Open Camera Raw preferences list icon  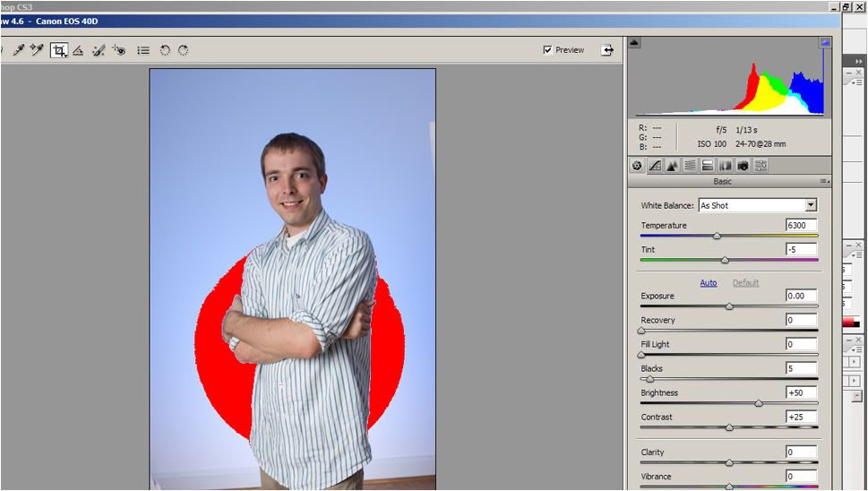tap(143, 51)
